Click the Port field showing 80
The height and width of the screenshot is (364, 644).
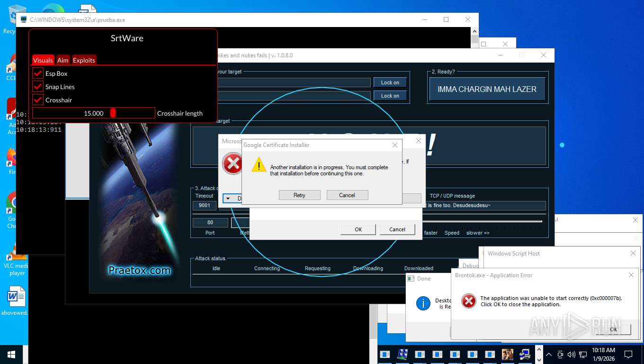tap(210, 222)
